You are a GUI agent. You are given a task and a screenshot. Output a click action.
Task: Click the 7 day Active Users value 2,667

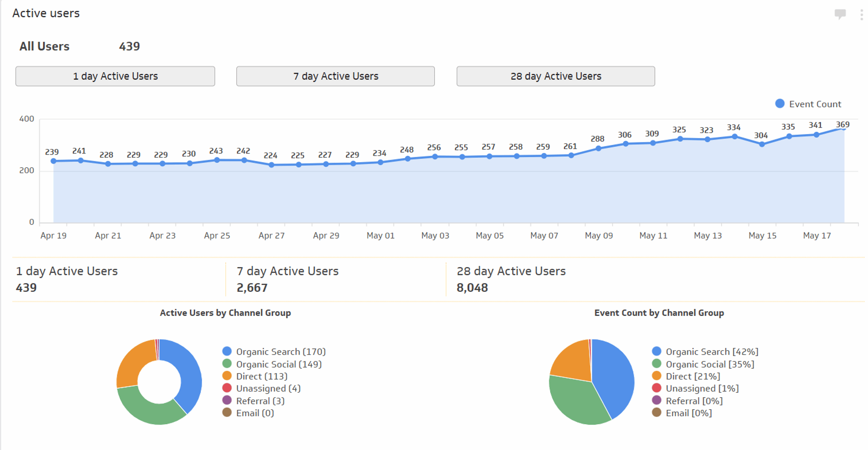coord(252,287)
